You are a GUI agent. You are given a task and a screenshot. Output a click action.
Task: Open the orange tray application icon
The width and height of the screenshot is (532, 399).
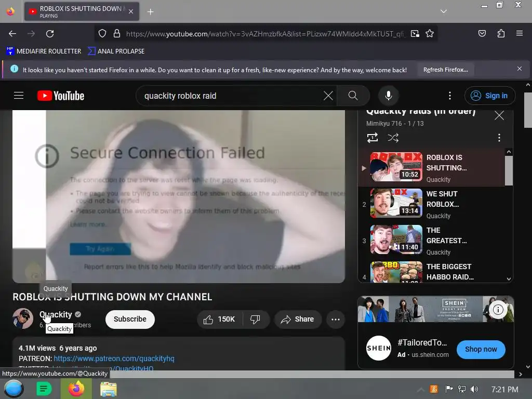[434, 389]
